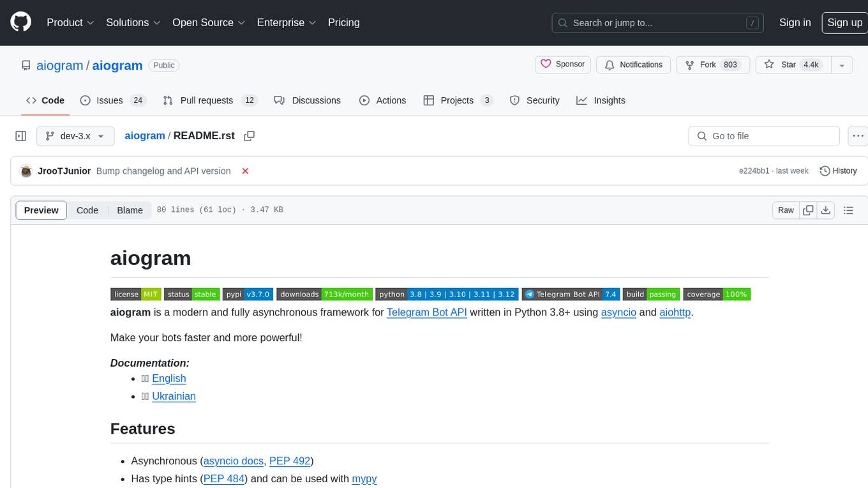Star the aiogram repository
This screenshot has height=488, width=868.
pos(793,65)
